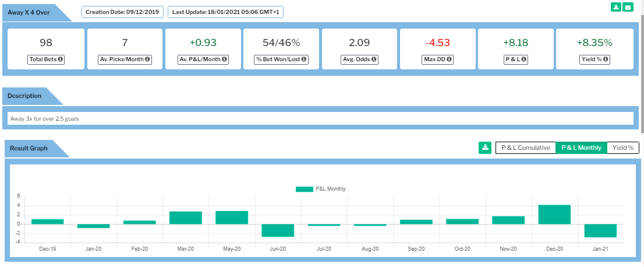
Task: Click info icon beside Av. Picks/Month
Action: tap(147, 59)
